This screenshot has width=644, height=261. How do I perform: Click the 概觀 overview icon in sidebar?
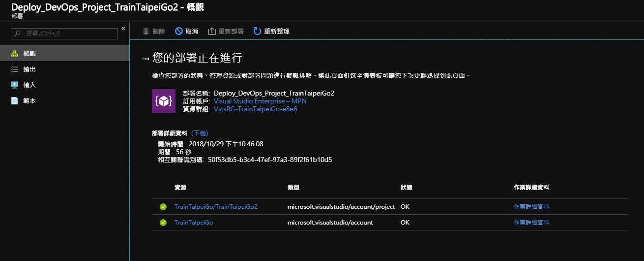pyautogui.click(x=15, y=53)
